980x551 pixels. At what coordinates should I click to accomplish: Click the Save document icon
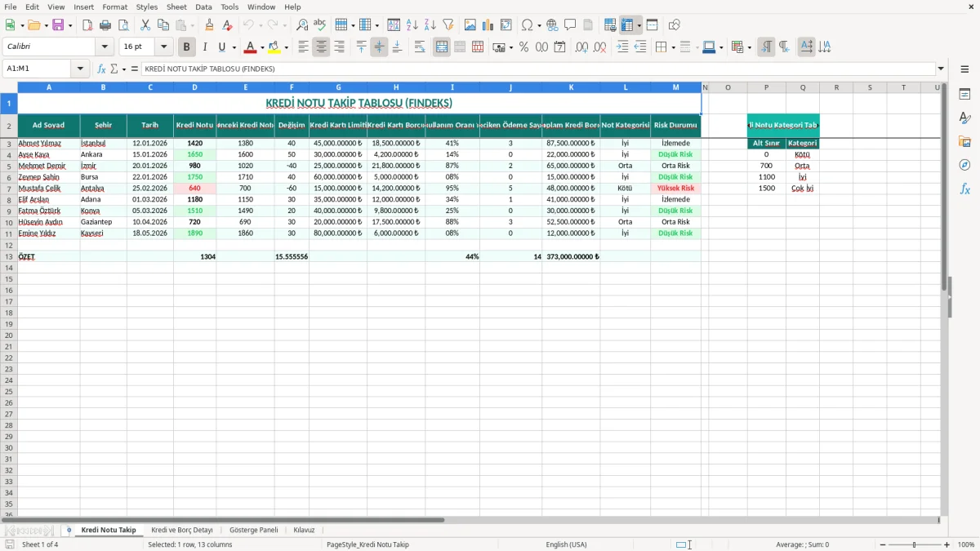pyautogui.click(x=58, y=25)
